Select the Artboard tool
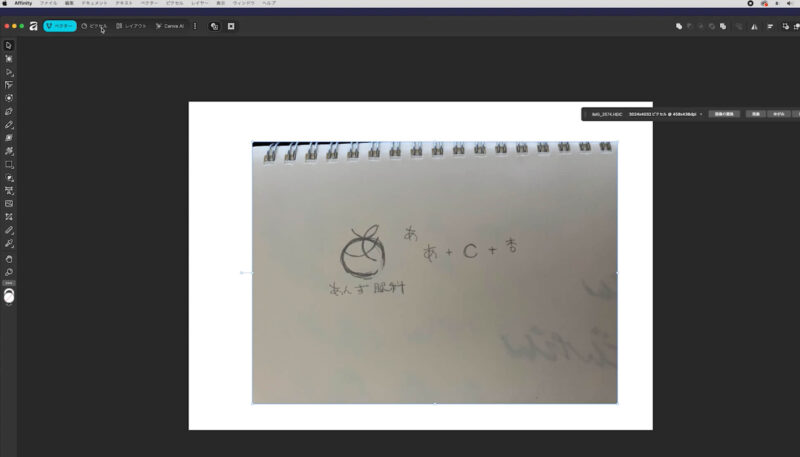The height and width of the screenshot is (457, 800). coord(9,59)
